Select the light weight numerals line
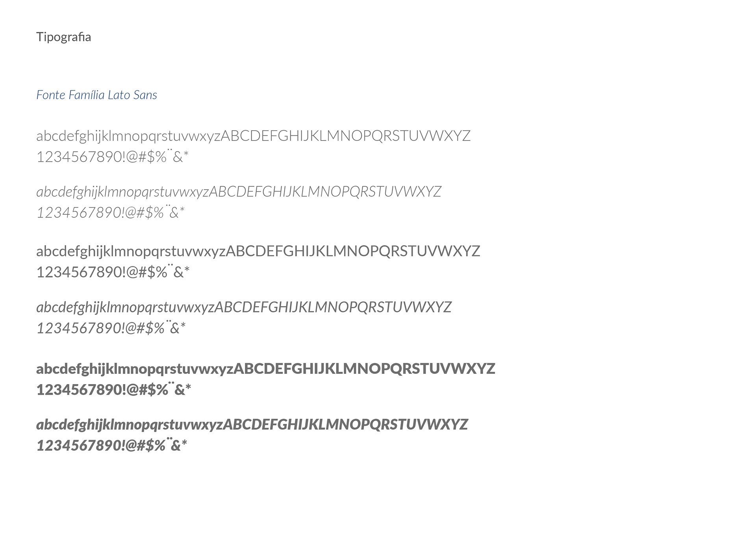This screenshot has width=756, height=534. coord(112,156)
